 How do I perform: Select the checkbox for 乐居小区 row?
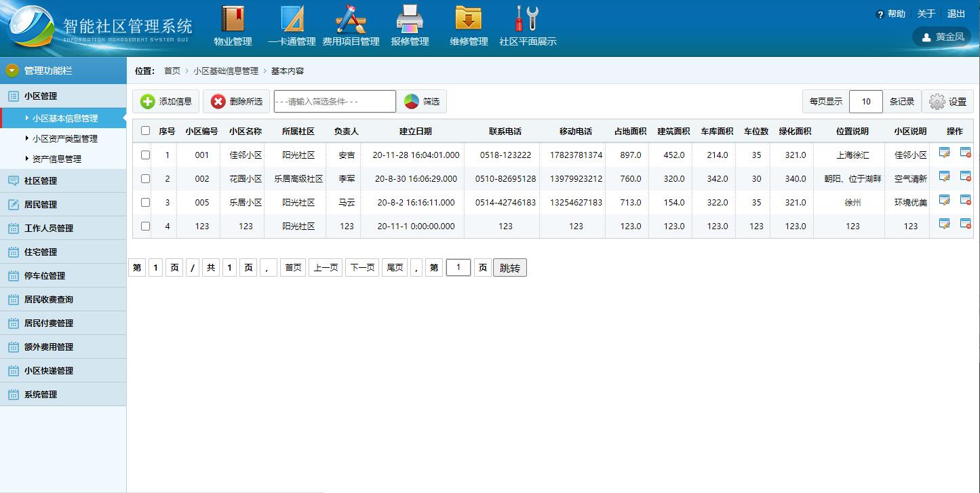click(145, 202)
